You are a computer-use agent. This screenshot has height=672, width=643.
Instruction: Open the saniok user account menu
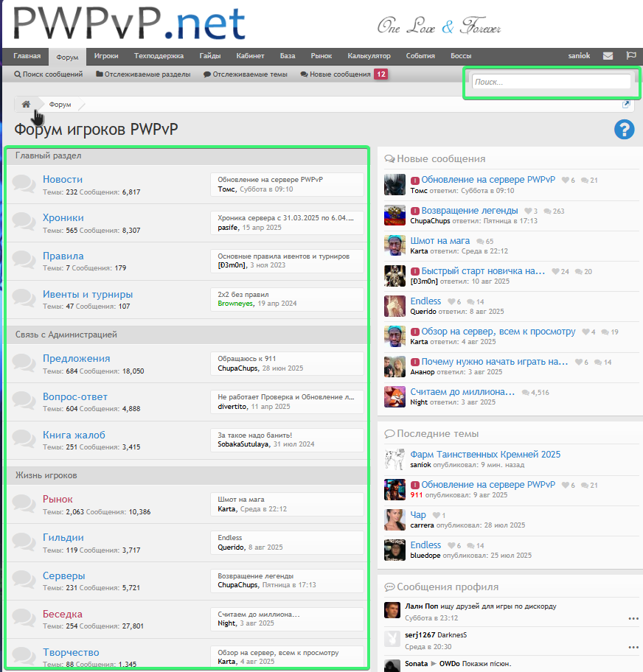[x=578, y=56]
